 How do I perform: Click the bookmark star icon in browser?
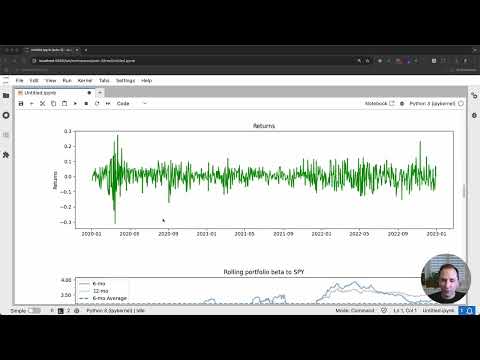point(368,61)
